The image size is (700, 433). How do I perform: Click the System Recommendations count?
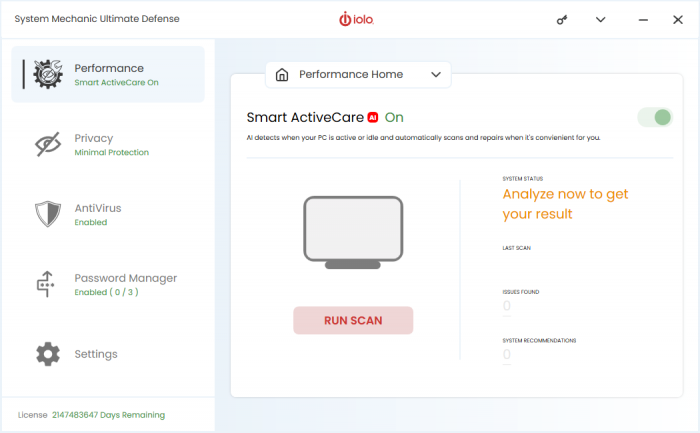pyautogui.click(x=507, y=354)
